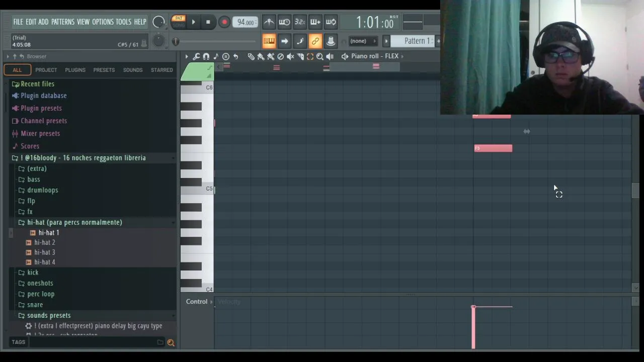Enable step editing mode icon
This screenshot has height=362, width=644.
(x=300, y=41)
